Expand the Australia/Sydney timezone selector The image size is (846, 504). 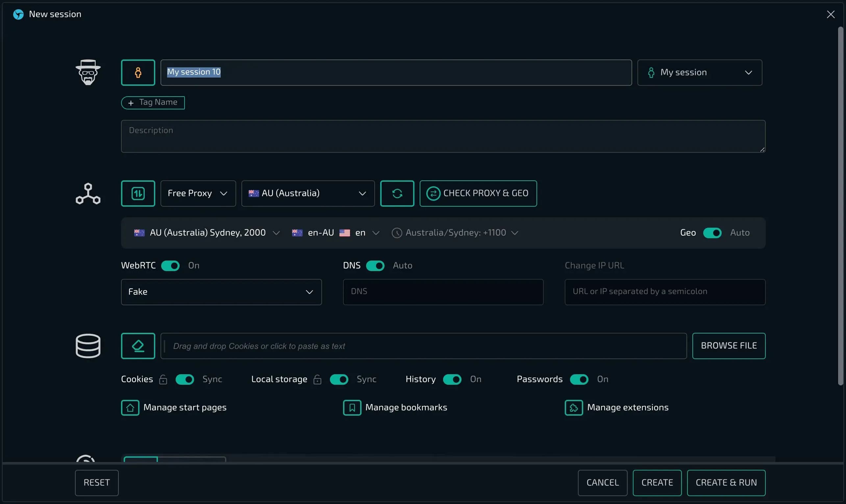pyautogui.click(x=456, y=233)
